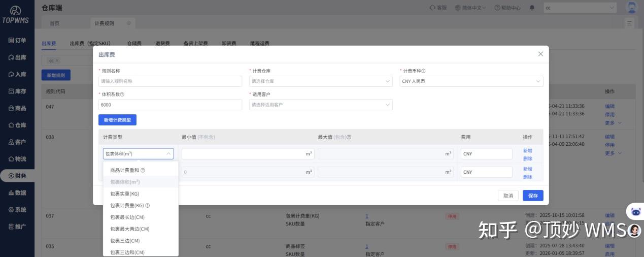The width and height of the screenshot is (644, 257).
Task: Switch to the 卸货费 tab
Action: tap(229, 44)
